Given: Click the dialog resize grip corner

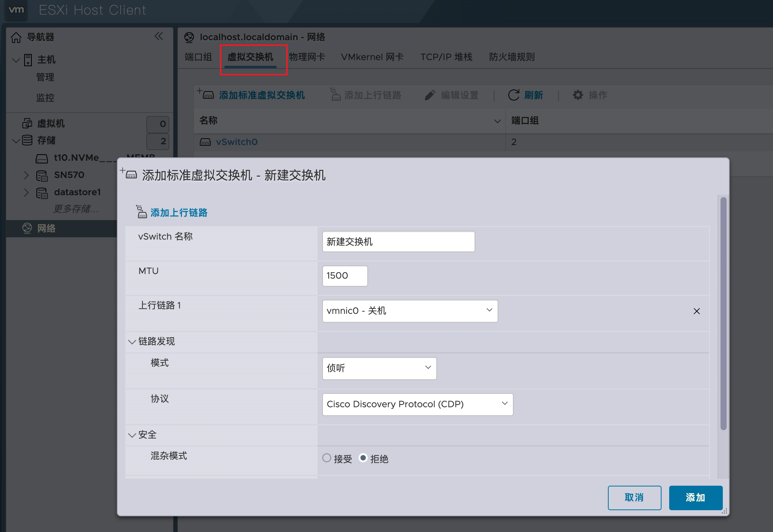Looking at the screenshot, I should coord(724,511).
